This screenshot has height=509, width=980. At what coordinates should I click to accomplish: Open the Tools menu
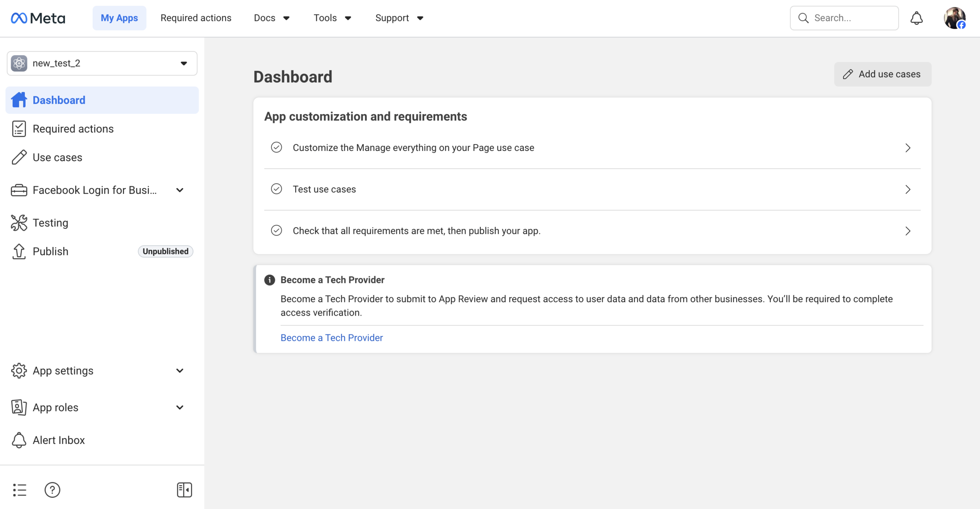coord(332,18)
